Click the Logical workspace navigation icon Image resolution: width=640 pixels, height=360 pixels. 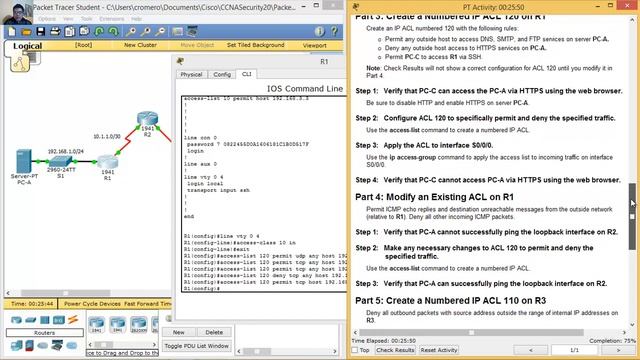(20, 63)
